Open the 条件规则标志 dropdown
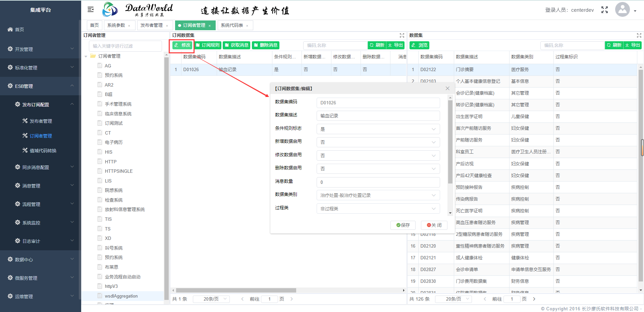Viewport: 644px width, 312px height. pyautogui.click(x=378, y=129)
